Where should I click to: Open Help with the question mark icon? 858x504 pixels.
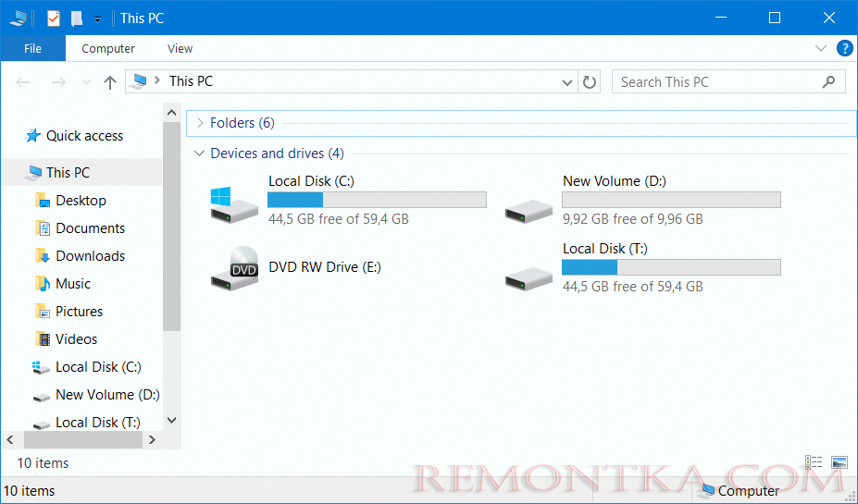point(844,48)
